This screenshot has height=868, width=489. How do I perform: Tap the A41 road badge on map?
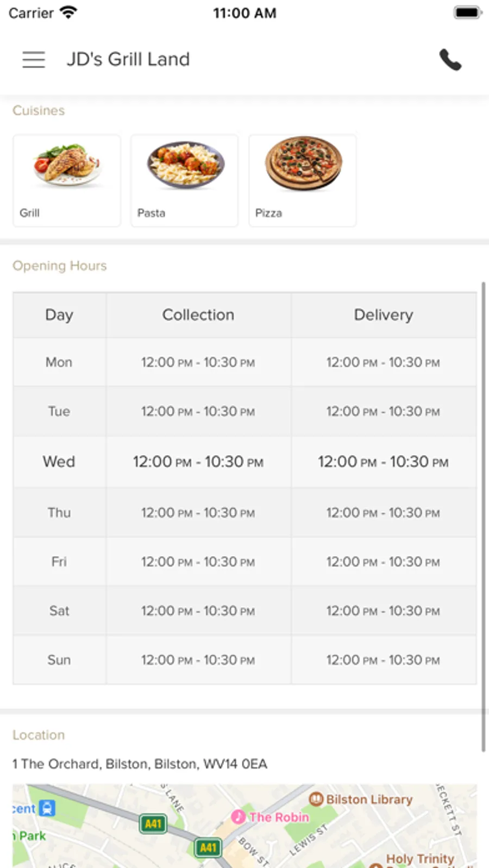click(x=153, y=824)
